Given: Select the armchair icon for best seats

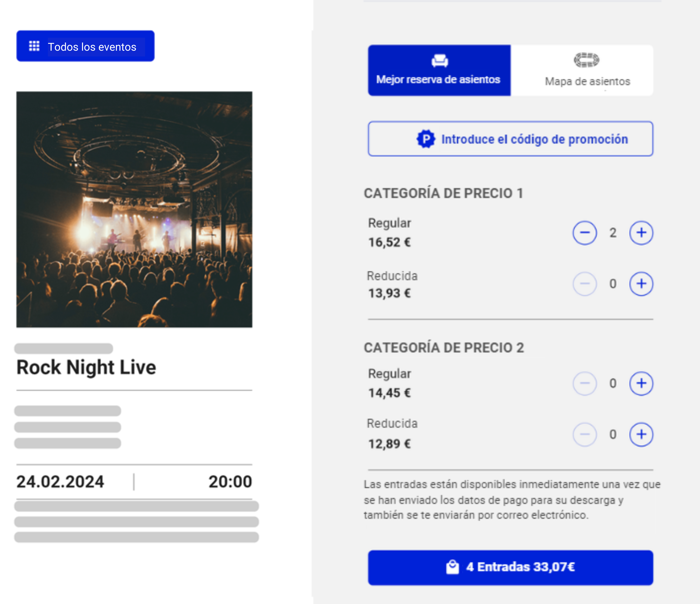Looking at the screenshot, I should coord(440,61).
